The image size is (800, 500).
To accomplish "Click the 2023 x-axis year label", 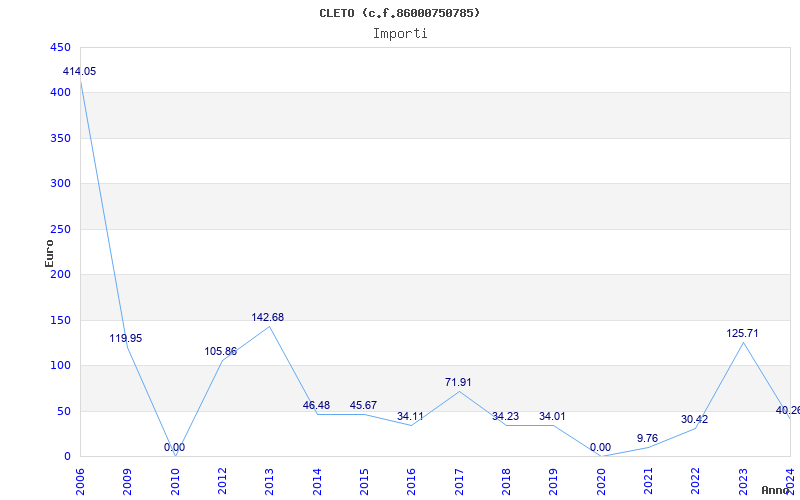I will (743, 482).
